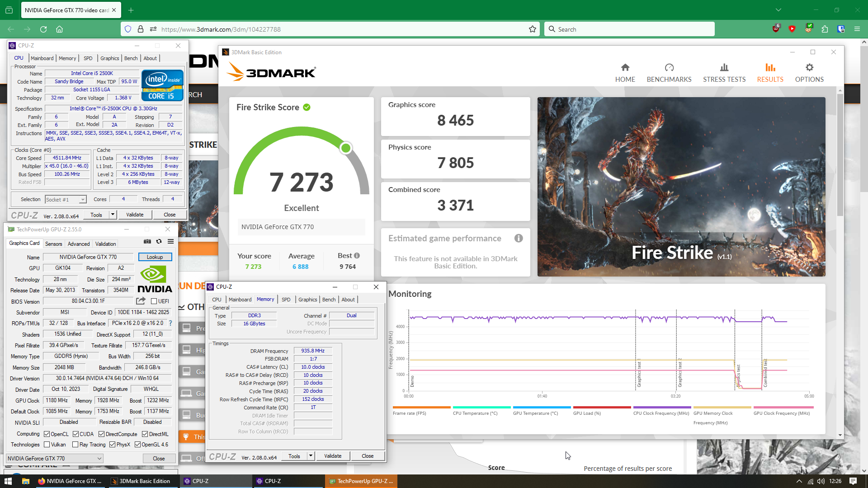Click the info icon beside Estimated game performance
Screen dimensions: 868x488
(x=519, y=238)
